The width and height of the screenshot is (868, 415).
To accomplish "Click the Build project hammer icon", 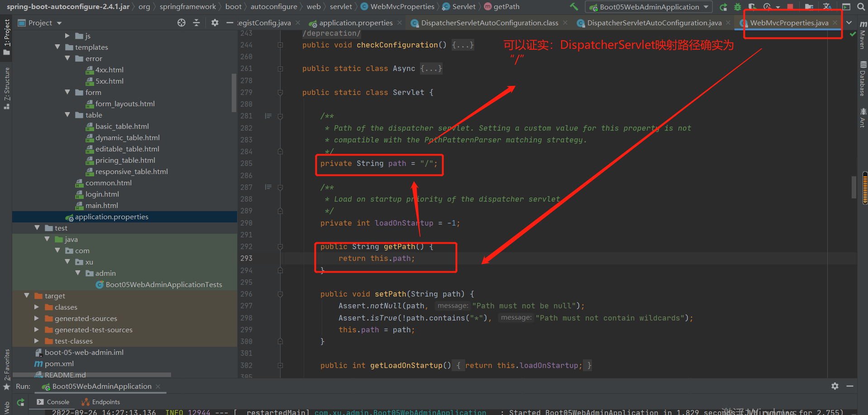I will [x=574, y=7].
